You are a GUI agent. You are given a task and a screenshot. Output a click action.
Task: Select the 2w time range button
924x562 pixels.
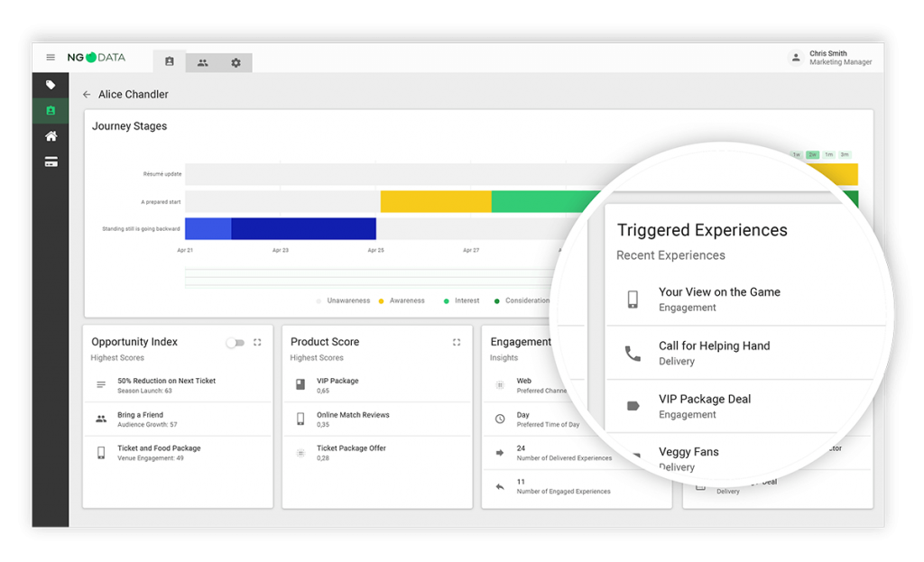click(813, 155)
